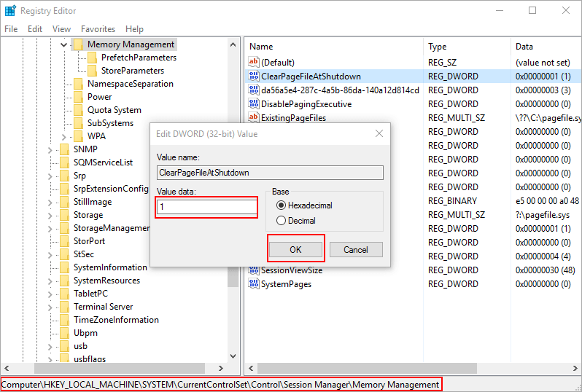Click the tree pane horizontal scrollbar thumb
The height and width of the screenshot is (392, 582).
(120, 368)
